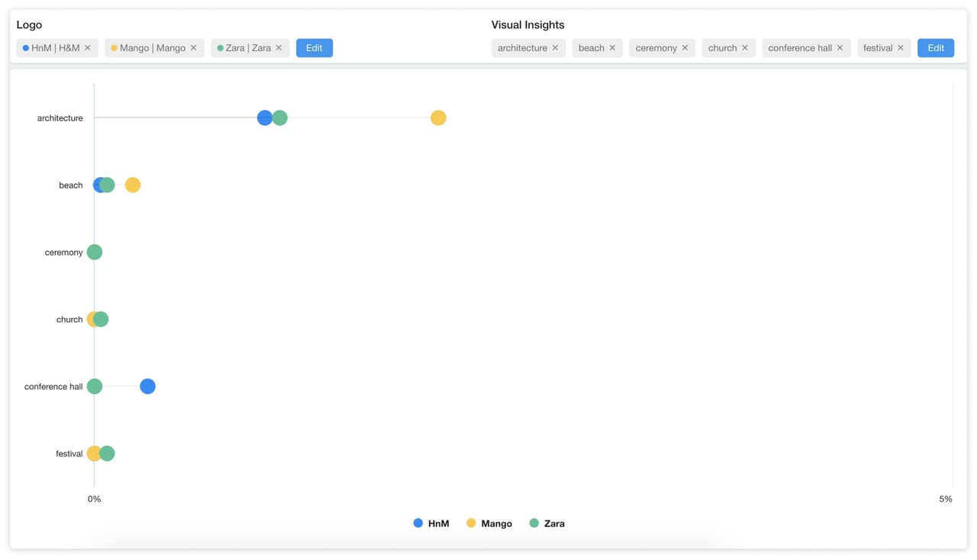Remove the festival insight tag
This screenshot has height=560, width=977.
[x=901, y=48]
